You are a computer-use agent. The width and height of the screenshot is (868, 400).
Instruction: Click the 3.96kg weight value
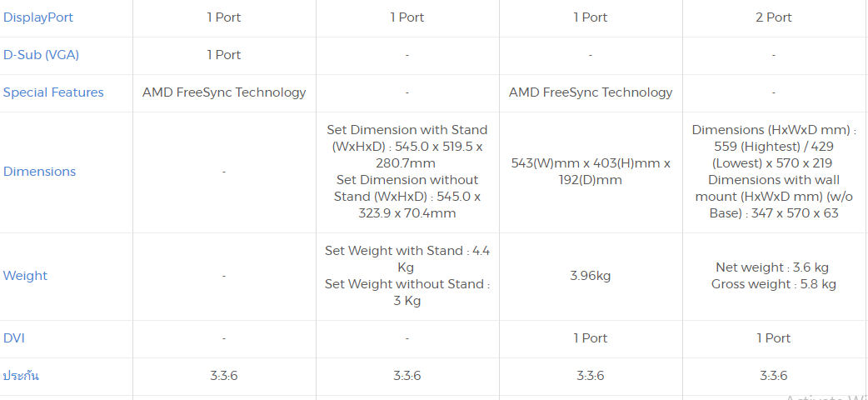(591, 276)
